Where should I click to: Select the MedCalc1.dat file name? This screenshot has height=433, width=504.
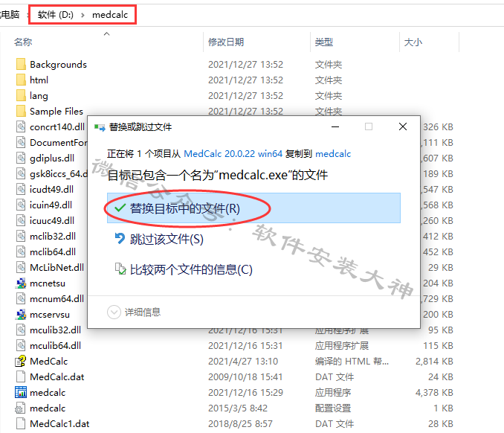pos(59,424)
